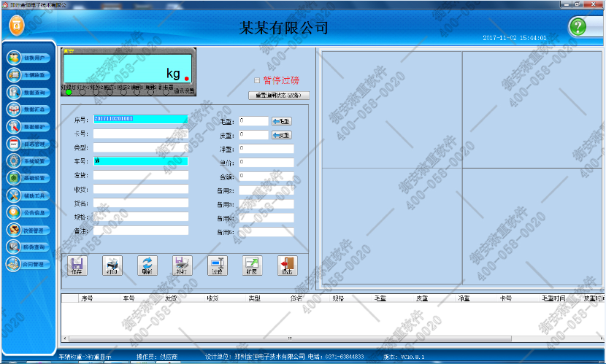Click the 保存 (save) floppy disk button
The height and width of the screenshot is (364, 606).
point(77,266)
